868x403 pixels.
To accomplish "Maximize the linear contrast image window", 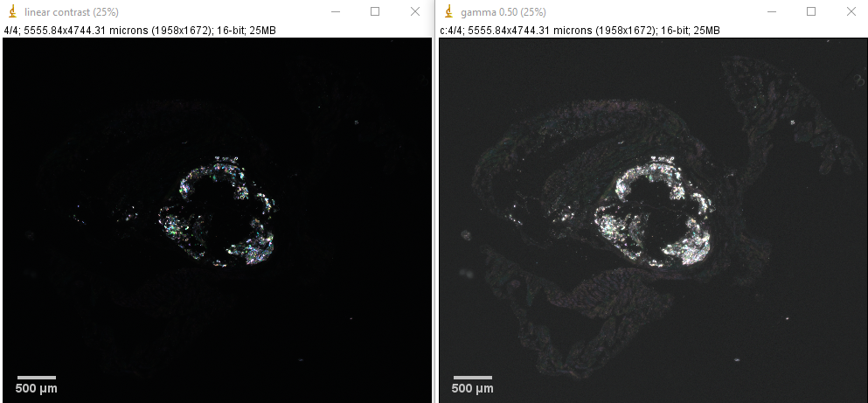I will (375, 12).
